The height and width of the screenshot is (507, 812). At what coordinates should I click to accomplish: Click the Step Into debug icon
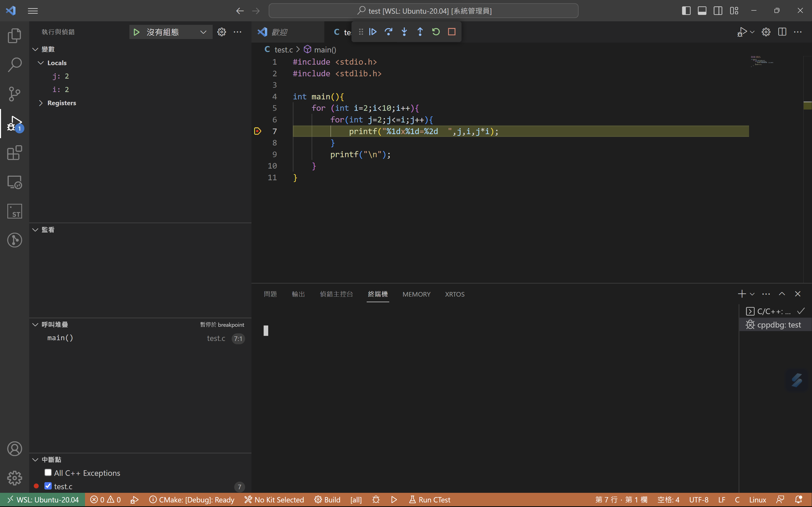(x=404, y=32)
